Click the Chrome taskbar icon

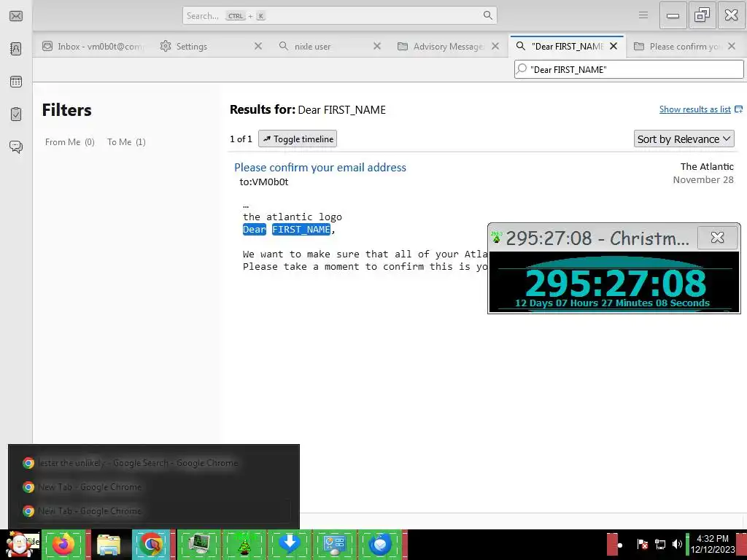tap(151, 545)
